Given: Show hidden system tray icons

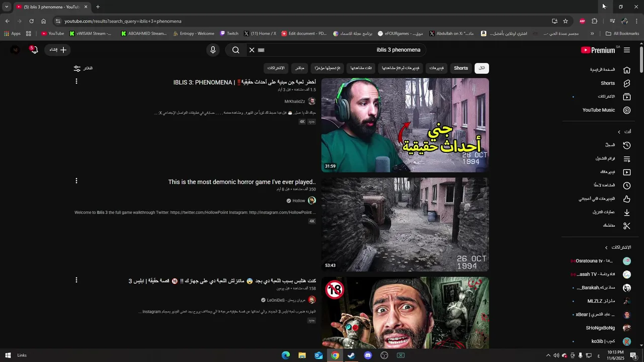Looking at the screenshot, I should pos(548,355).
